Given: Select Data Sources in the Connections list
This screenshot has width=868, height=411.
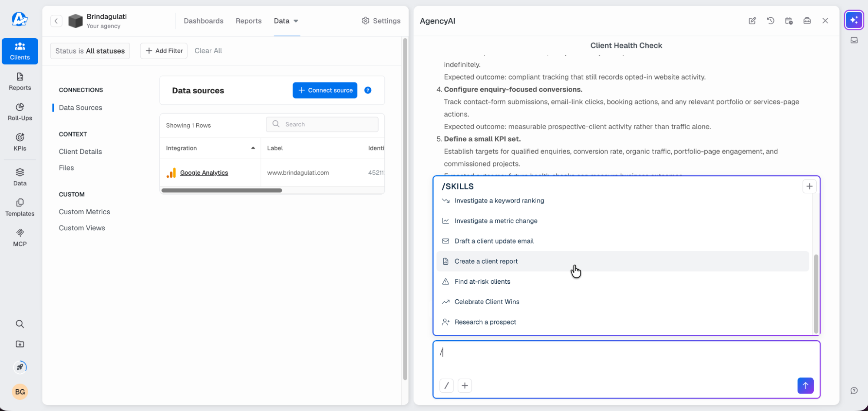Looking at the screenshot, I should [x=80, y=108].
